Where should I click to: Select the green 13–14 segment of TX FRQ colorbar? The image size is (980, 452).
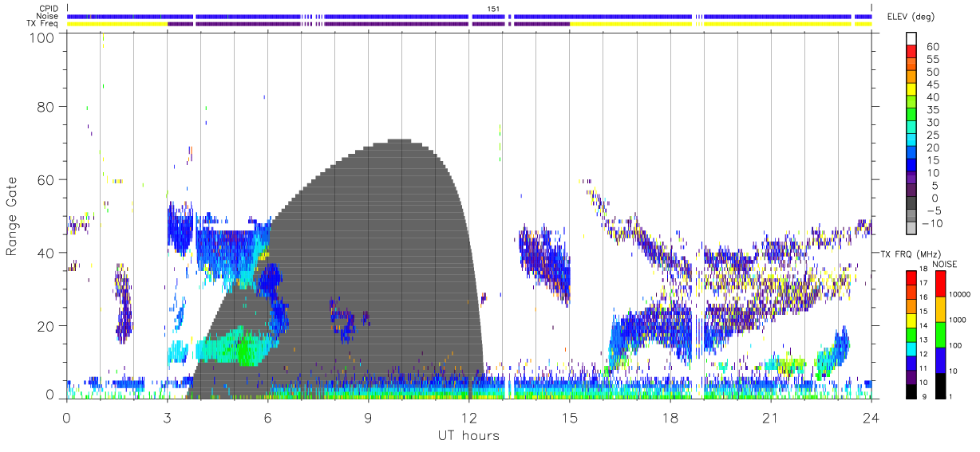(x=911, y=334)
